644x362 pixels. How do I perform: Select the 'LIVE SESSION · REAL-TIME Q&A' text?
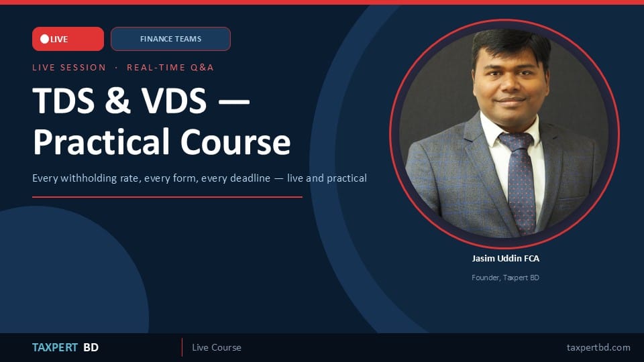[123, 67]
